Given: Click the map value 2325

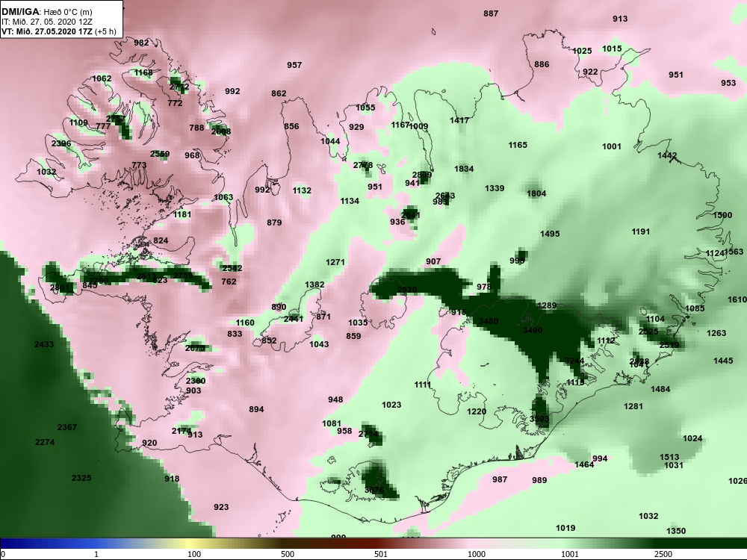Looking at the screenshot, I should pos(81,478).
